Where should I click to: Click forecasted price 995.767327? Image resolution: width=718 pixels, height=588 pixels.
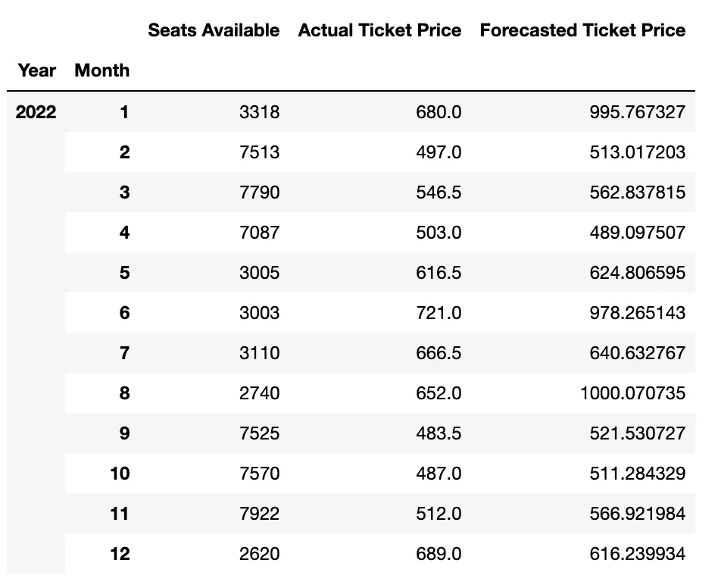click(637, 112)
